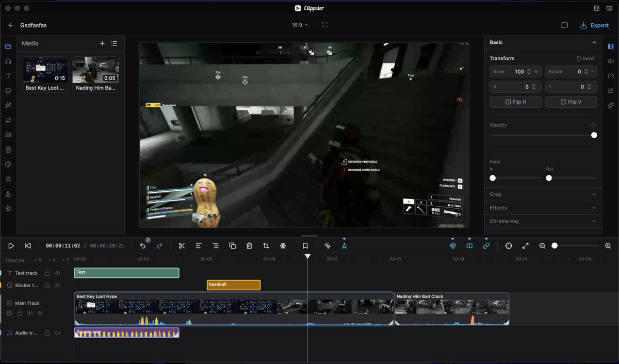This screenshot has height=364, width=619.
Task: Add a bookmark marker on timeline
Action: point(305,246)
